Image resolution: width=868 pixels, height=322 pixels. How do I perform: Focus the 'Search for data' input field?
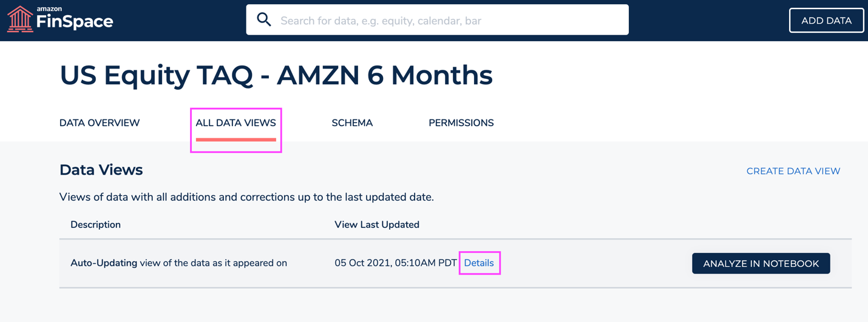[437, 20]
